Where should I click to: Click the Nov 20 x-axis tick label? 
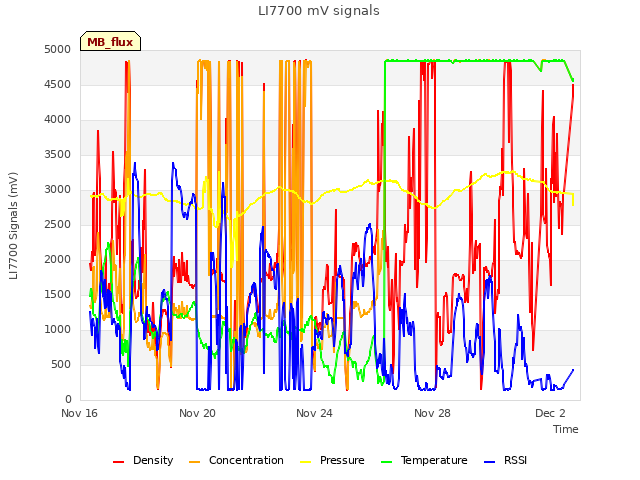click(x=197, y=413)
